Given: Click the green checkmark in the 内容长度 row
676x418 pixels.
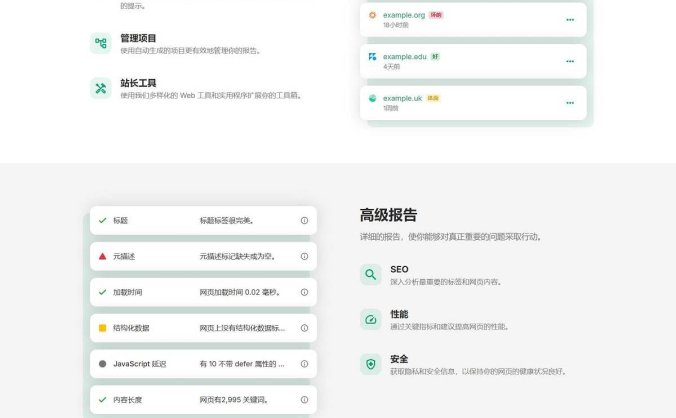Looking at the screenshot, I should 102,399.
